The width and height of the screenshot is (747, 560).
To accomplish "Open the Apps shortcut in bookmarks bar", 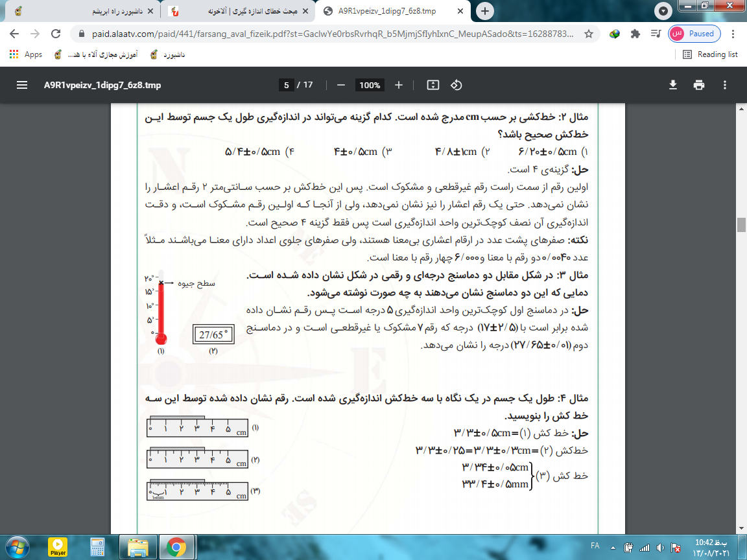I will [26, 54].
